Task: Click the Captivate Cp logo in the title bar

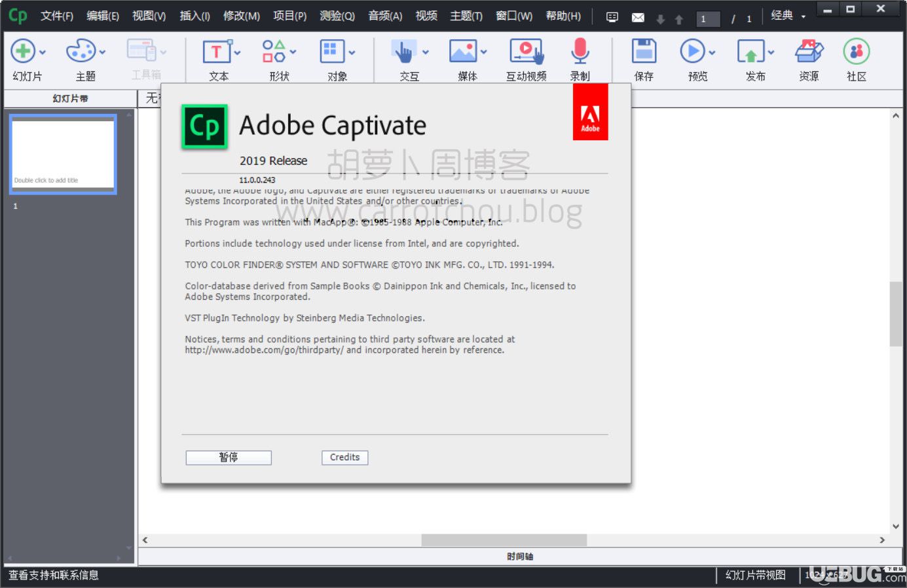Action: 18,15
